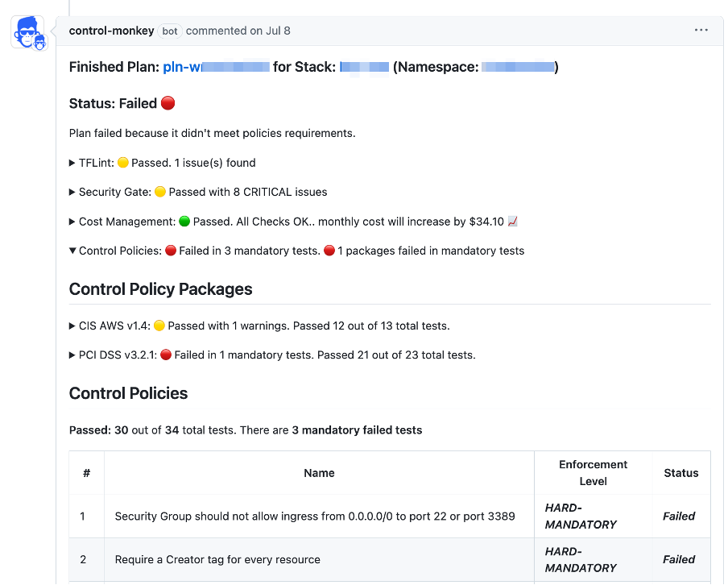Open the pln-w plan link
Image resolution: width=728 pixels, height=585 pixels.
tap(216, 67)
